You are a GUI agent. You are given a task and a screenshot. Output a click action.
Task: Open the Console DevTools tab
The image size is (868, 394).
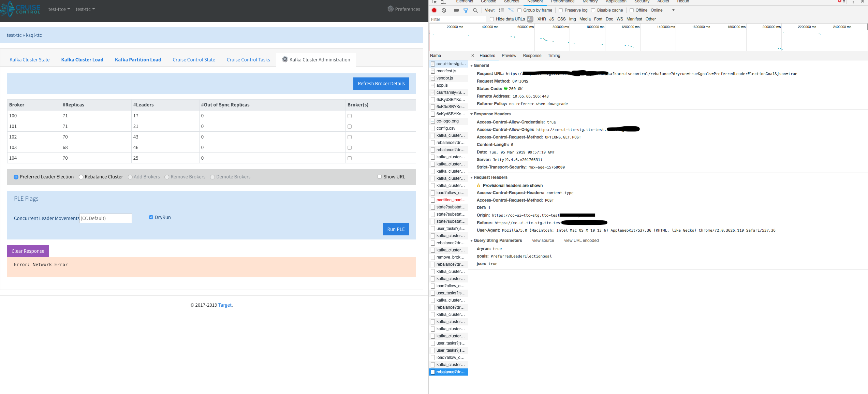click(488, 2)
